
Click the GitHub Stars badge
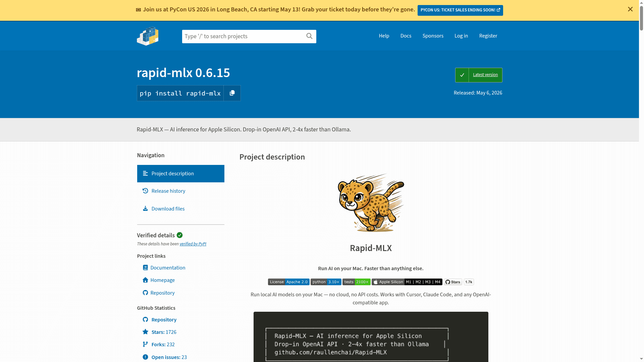click(x=453, y=282)
